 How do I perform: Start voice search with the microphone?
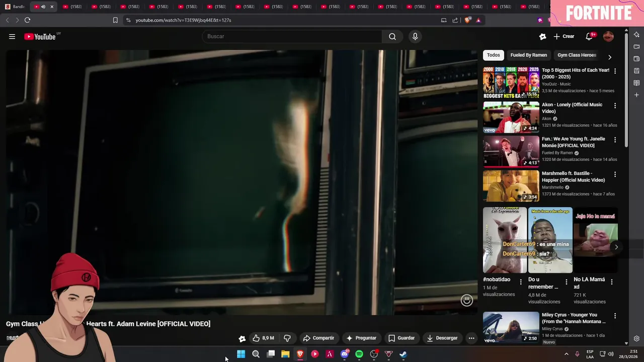click(415, 36)
